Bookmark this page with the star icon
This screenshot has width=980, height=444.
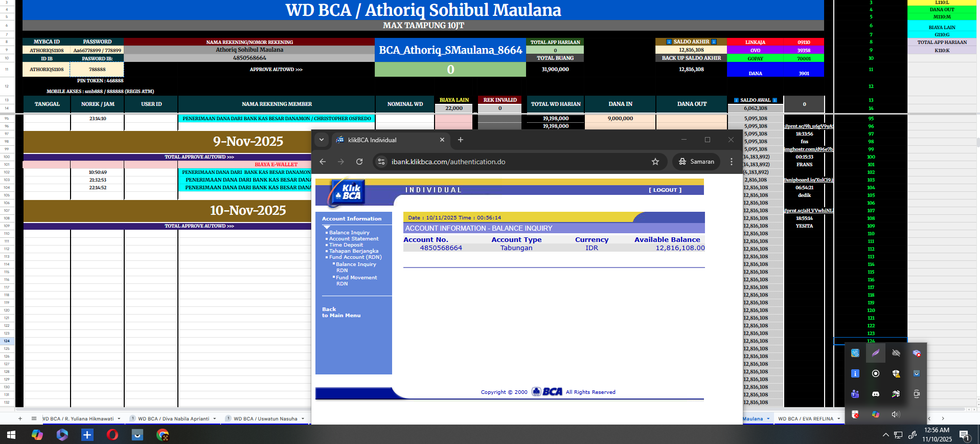pos(655,162)
